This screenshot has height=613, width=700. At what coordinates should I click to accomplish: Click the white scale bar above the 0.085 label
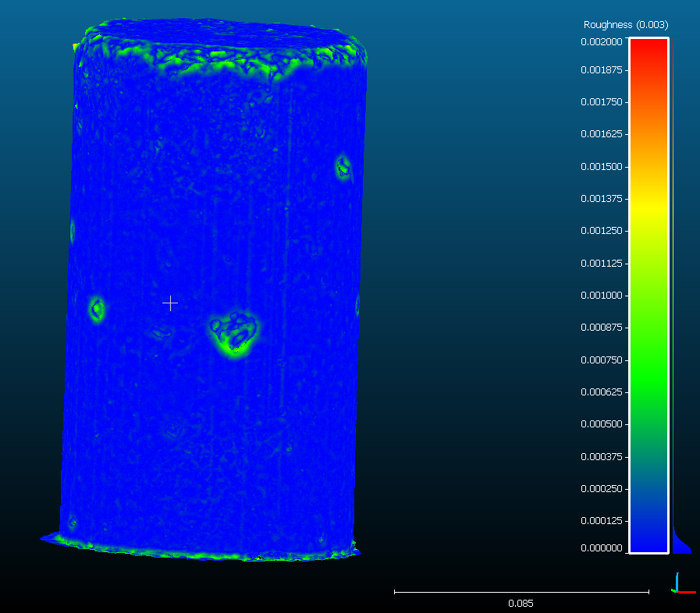pos(521,589)
